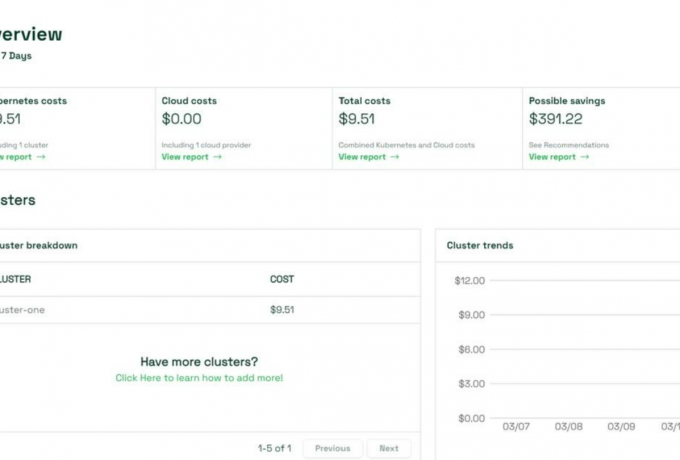Click the COST column header

pos(282,279)
